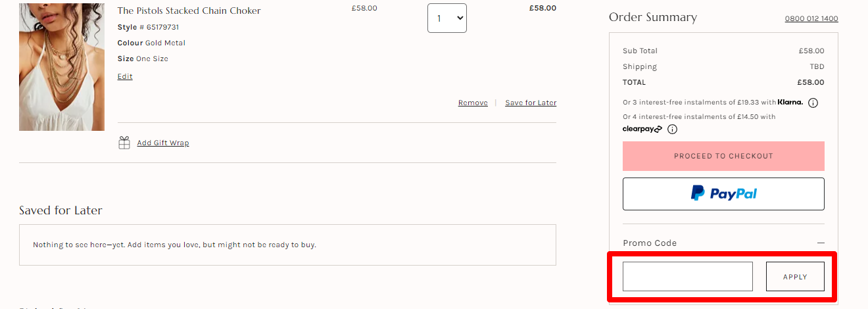Click the Clearpay logo
Image resolution: width=868 pixels, height=309 pixels.
click(642, 130)
